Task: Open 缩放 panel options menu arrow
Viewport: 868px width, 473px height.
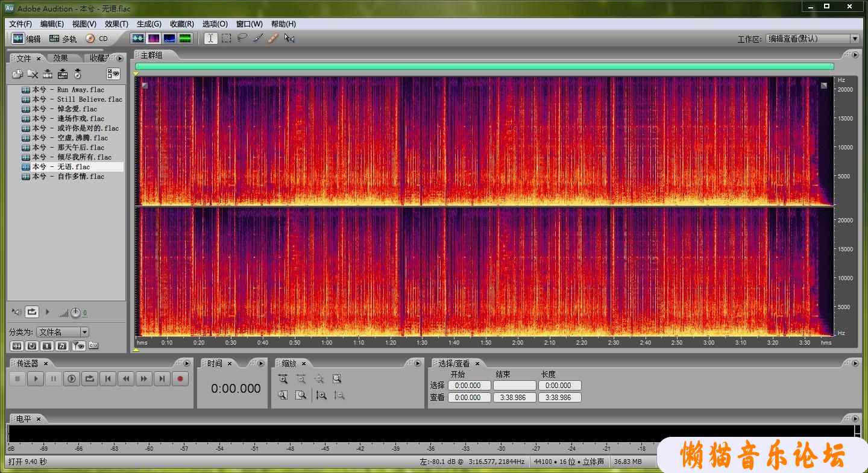Action: [x=417, y=363]
